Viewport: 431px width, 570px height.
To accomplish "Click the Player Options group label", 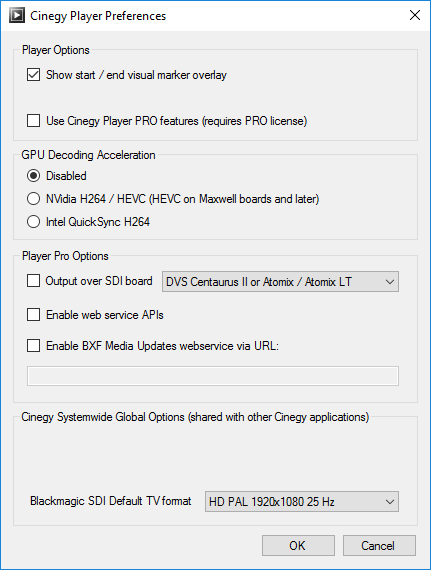I will pos(56,50).
